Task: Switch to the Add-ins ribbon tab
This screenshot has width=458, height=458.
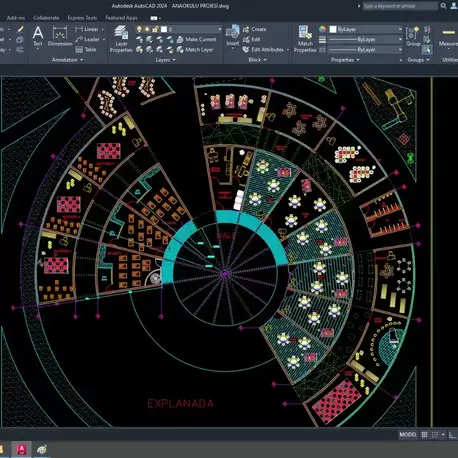Action: click(x=16, y=18)
